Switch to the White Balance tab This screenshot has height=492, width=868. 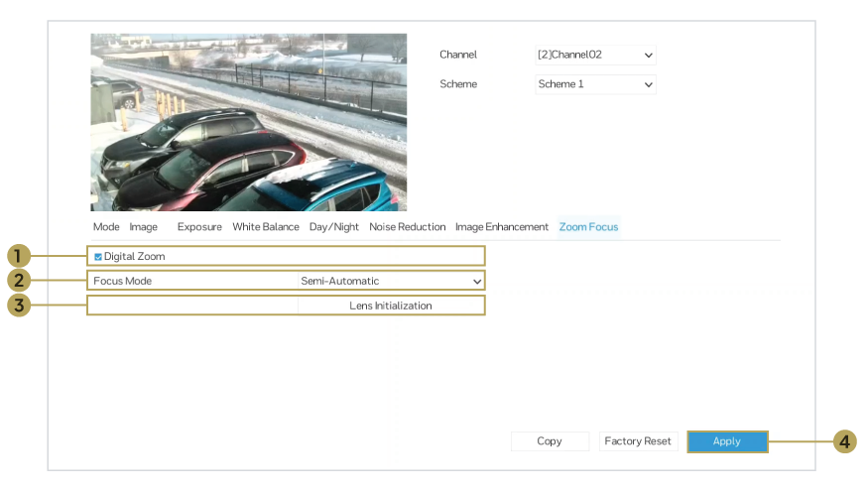point(266,227)
